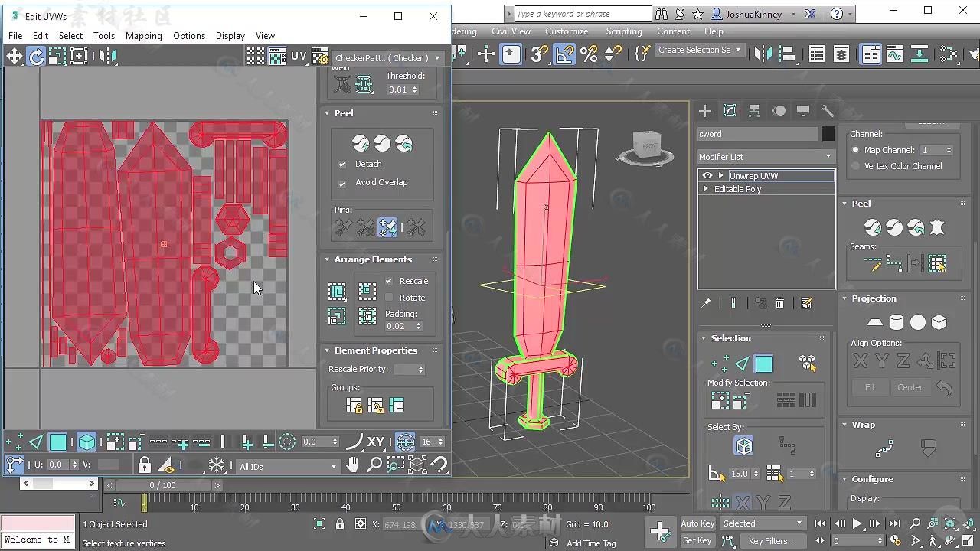Open the Tools menu in Edit UVWs
Viewport: 980px width, 551px height.
(x=104, y=36)
